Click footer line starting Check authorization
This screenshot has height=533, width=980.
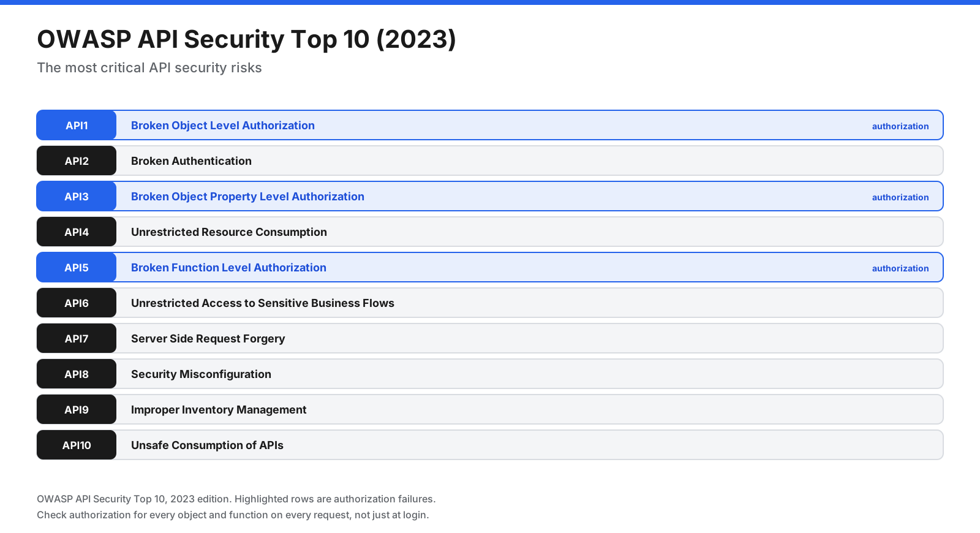point(233,515)
